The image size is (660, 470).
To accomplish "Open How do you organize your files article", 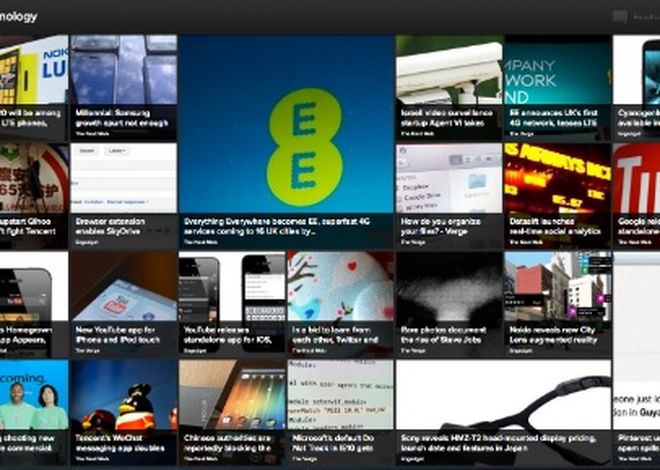I will pos(449,196).
